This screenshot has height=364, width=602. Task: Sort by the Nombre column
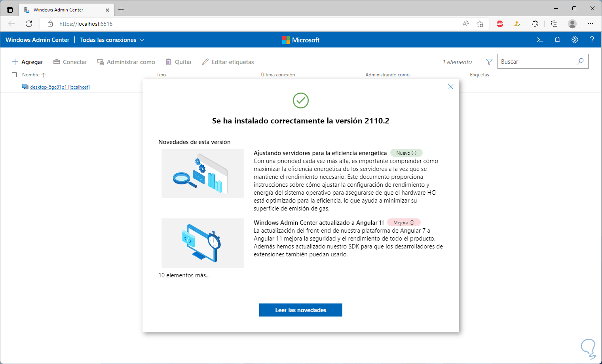tap(34, 75)
